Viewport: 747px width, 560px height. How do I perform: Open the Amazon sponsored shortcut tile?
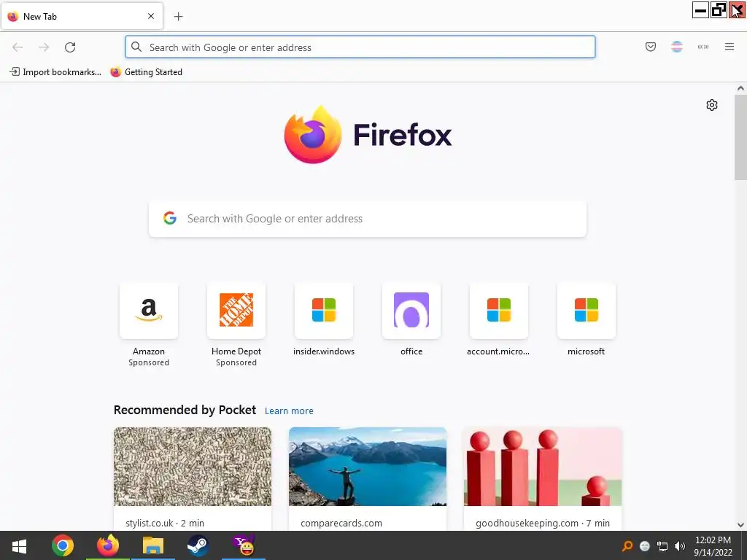pyautogui.click(x=149, y=311)
